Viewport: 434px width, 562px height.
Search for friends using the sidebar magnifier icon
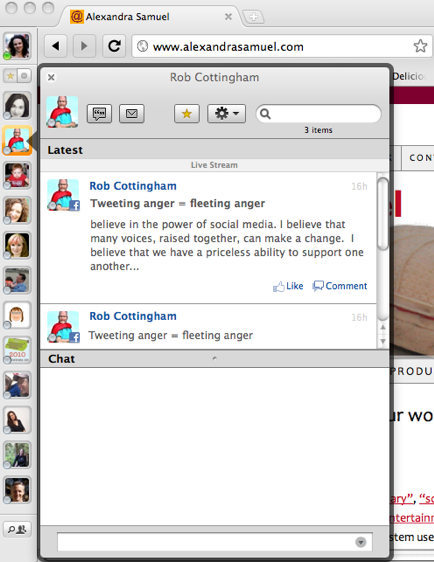[x=17, y=529]
